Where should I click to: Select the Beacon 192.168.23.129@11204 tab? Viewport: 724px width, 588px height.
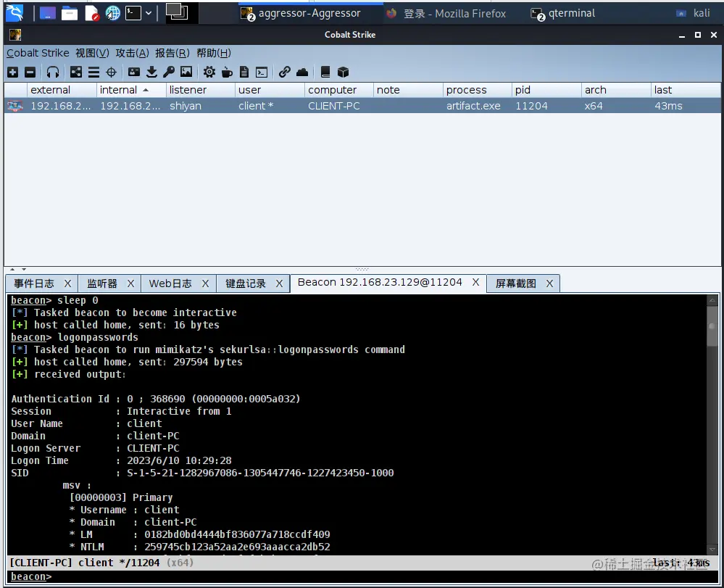(380, 282)
